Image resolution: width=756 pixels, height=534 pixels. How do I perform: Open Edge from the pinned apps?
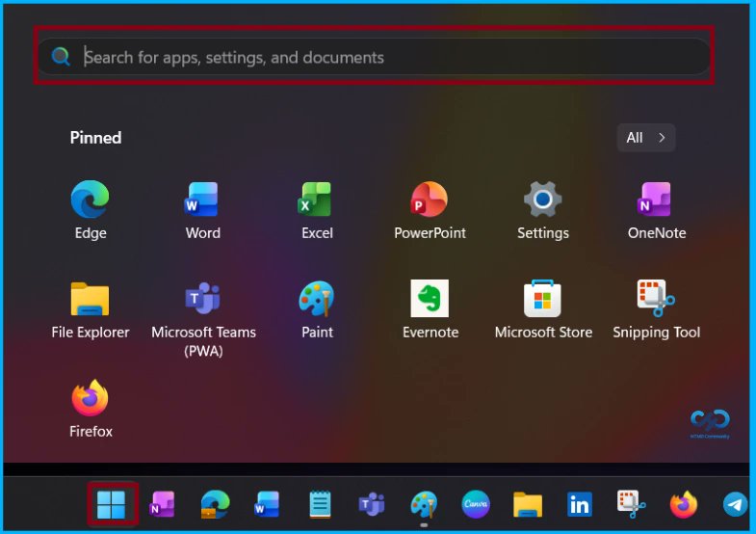[91, 210]
